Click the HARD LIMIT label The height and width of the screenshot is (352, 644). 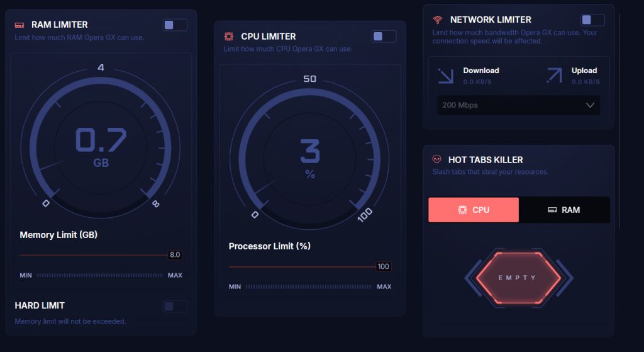coord(40,305)
